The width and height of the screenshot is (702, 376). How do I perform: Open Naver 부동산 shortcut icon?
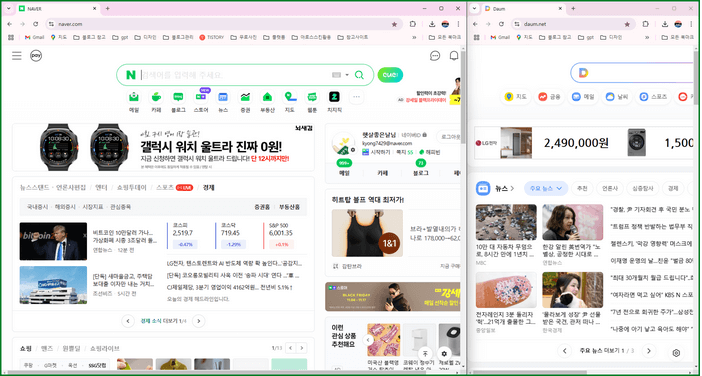click(x=267, y=97)
